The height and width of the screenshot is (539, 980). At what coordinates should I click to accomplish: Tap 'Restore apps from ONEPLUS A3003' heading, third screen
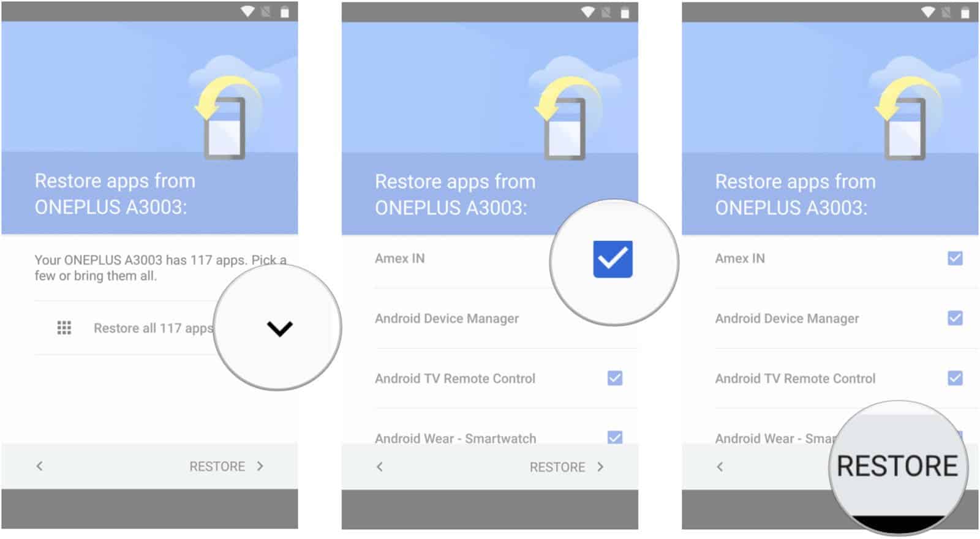point(796,194)
